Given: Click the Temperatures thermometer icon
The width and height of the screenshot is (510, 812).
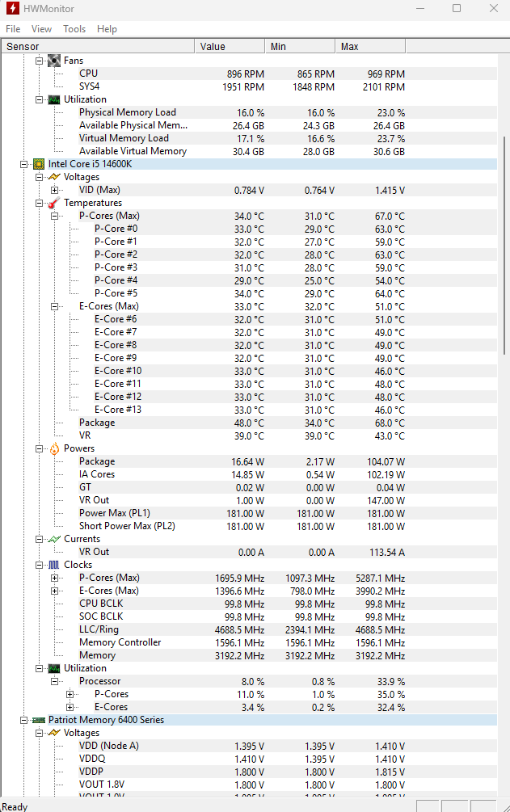Looking at the screenshot, I should coord(54,203).
